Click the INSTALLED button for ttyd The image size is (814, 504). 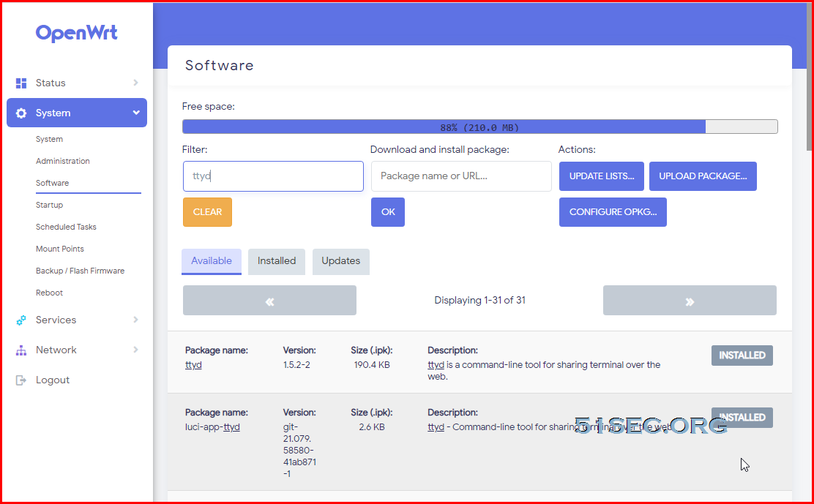tap(742, 356)
